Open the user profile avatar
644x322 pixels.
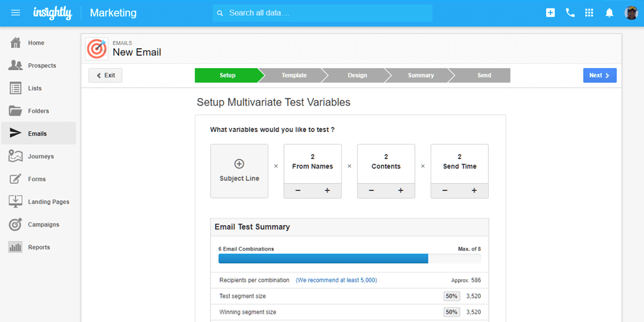(x=631, y=13)
